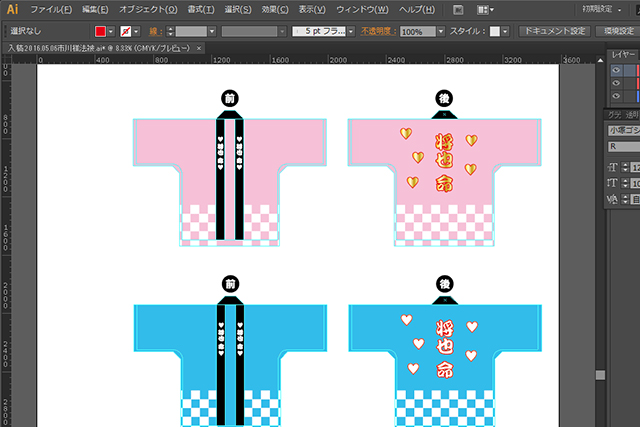Click the 将也命 gold text on pink happi

(444, 162)
